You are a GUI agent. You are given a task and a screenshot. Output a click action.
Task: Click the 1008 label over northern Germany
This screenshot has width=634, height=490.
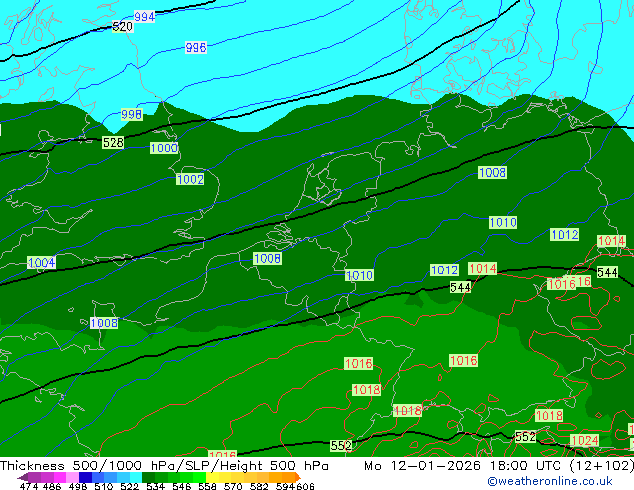tap(492, 172)
